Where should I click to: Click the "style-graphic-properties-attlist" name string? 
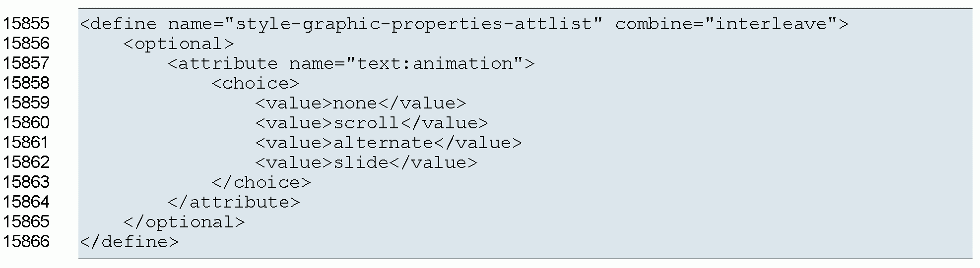(413, 24)
